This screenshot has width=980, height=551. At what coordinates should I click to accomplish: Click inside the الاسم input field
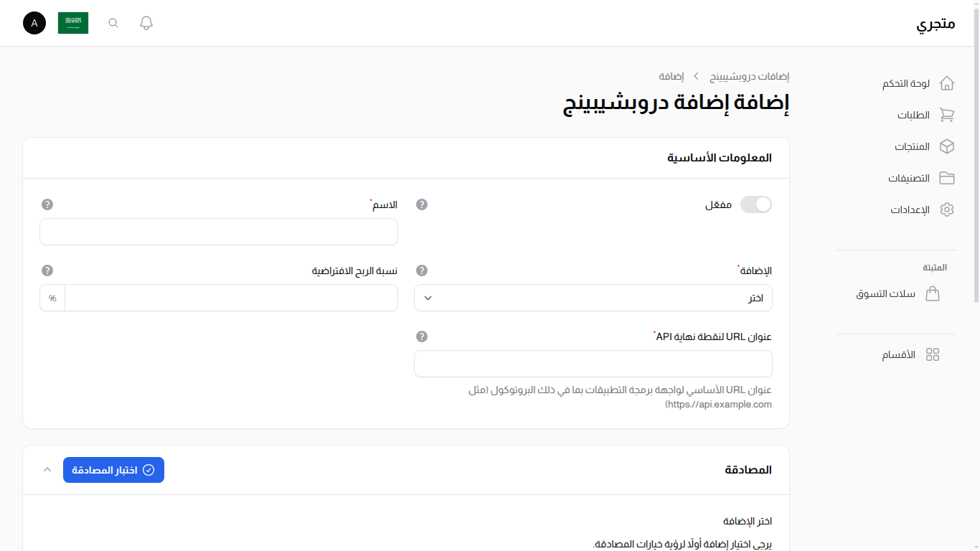[218, 232]
